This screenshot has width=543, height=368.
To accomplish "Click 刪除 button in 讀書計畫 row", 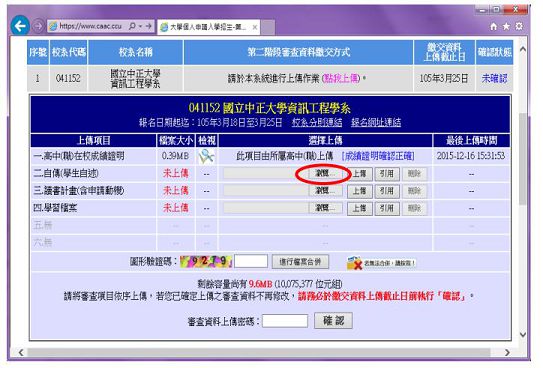I will click(x=415, y=191).
